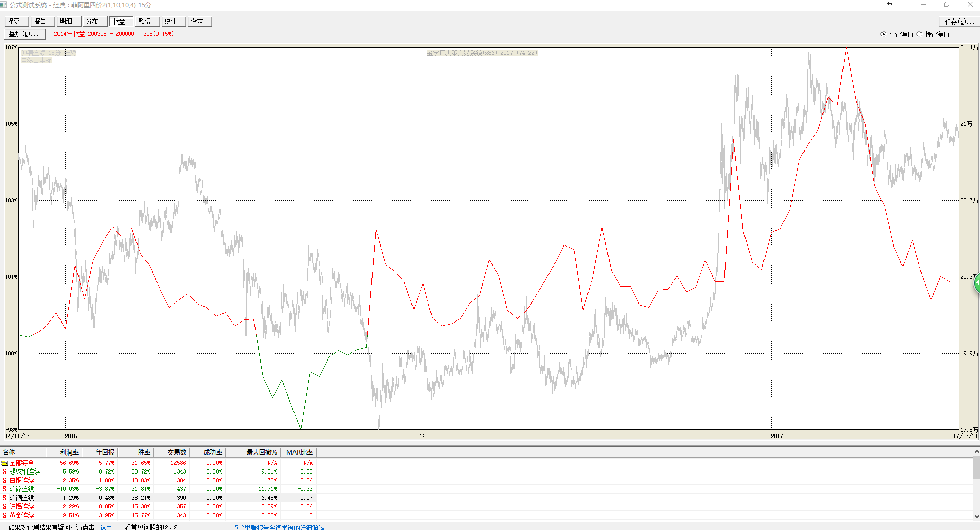Screen dimensions: 980x530
Task: Click the app icon in title bar
Action: (4, 5)
